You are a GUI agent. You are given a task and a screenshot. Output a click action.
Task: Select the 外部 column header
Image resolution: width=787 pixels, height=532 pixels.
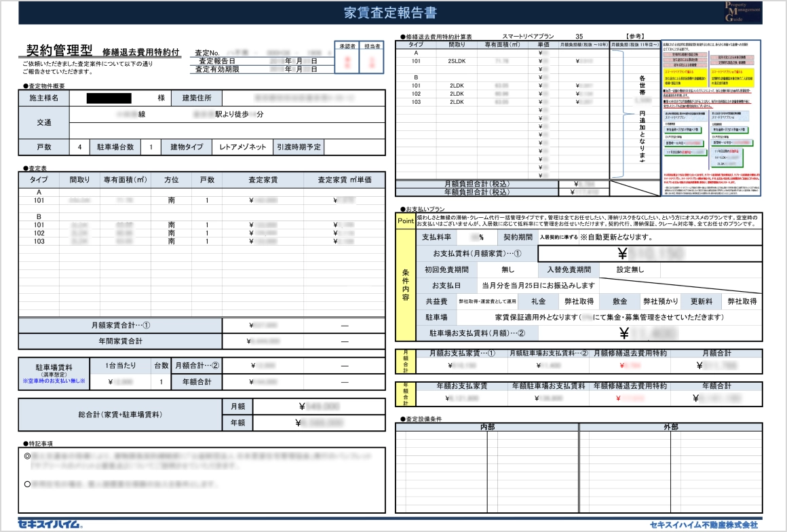click(671, 427)
